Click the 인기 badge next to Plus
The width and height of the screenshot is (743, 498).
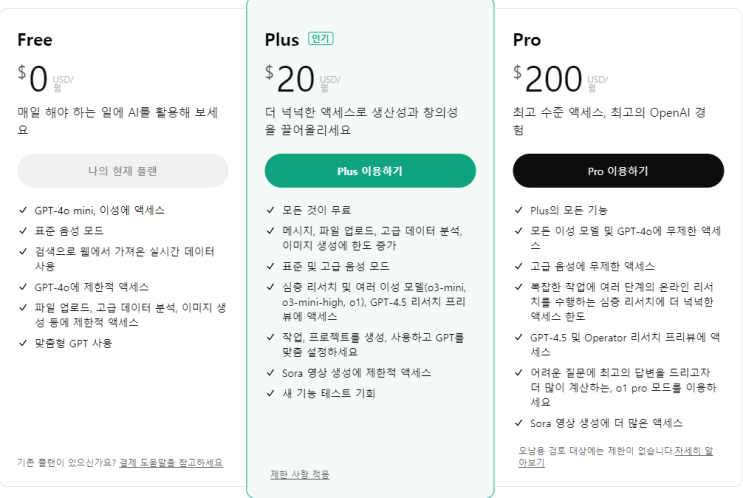[321, 38]
